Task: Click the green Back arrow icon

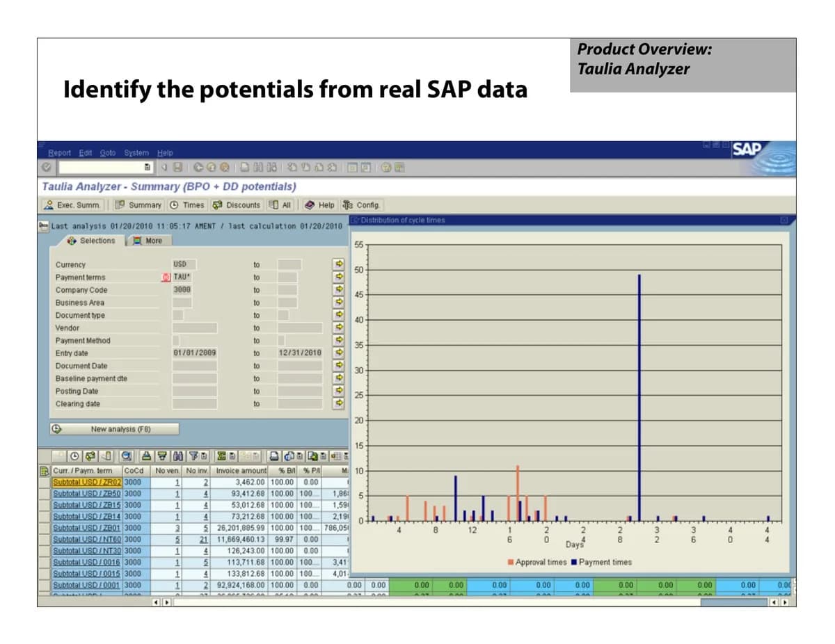Action: [198, 168]
